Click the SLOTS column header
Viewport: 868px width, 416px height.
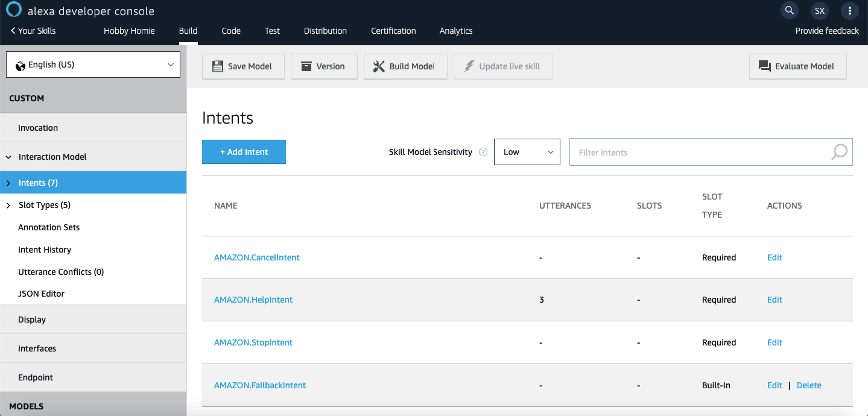[649, 206]
